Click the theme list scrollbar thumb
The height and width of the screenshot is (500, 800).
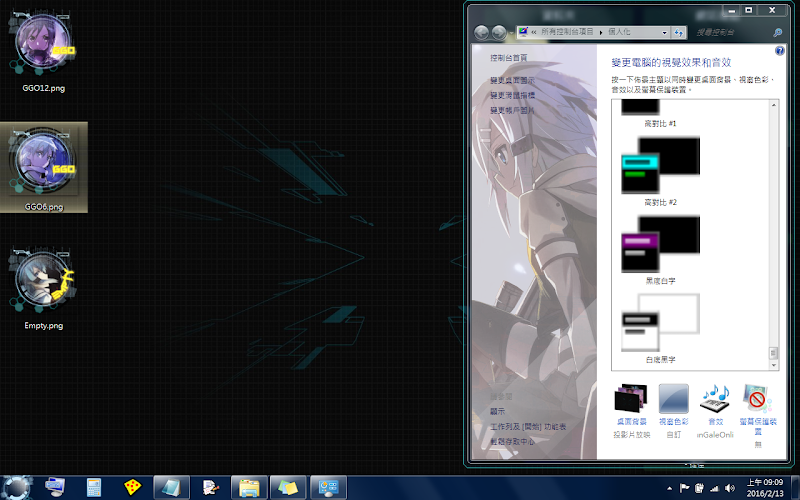coord(773,353)
